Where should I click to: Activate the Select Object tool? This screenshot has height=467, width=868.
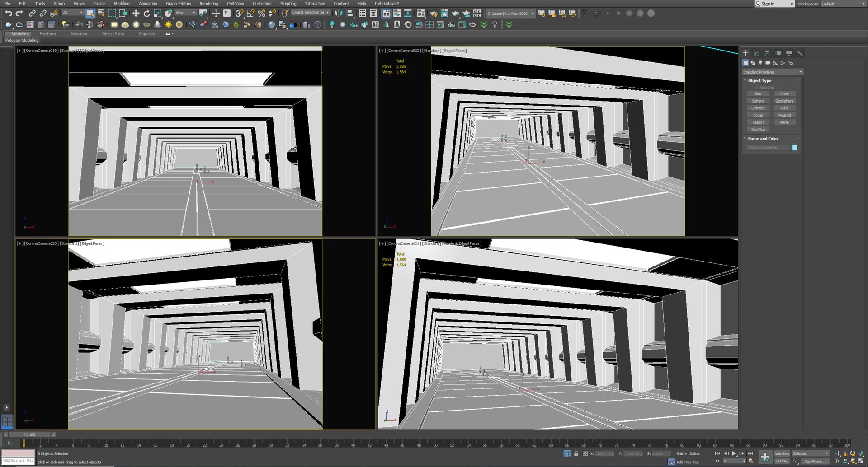click(90, 14)
